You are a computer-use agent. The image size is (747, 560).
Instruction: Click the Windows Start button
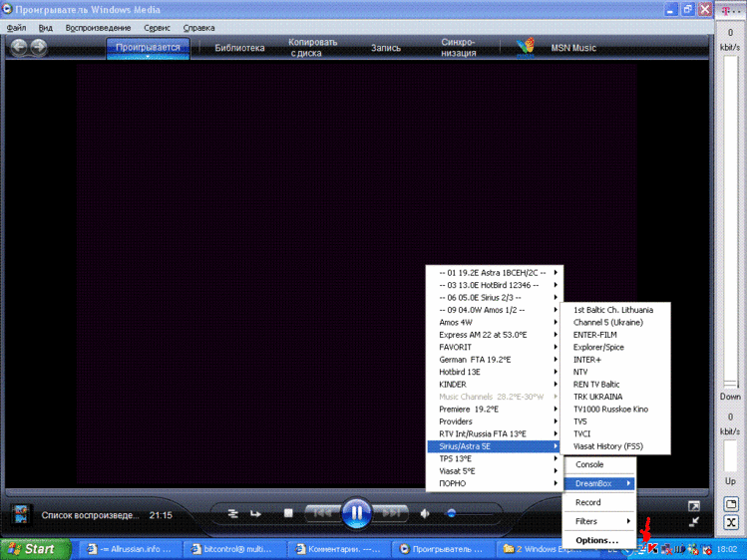[x=35, y=549]
